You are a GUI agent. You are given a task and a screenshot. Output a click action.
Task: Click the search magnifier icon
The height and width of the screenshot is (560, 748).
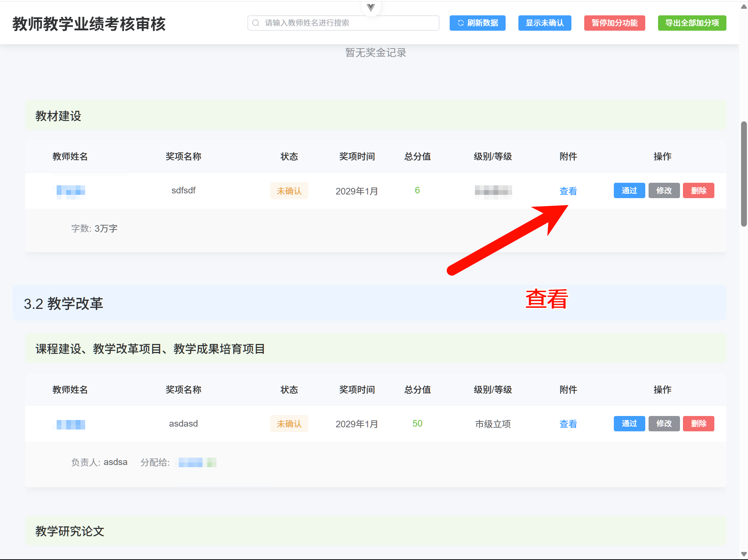(x=256, y=23)
